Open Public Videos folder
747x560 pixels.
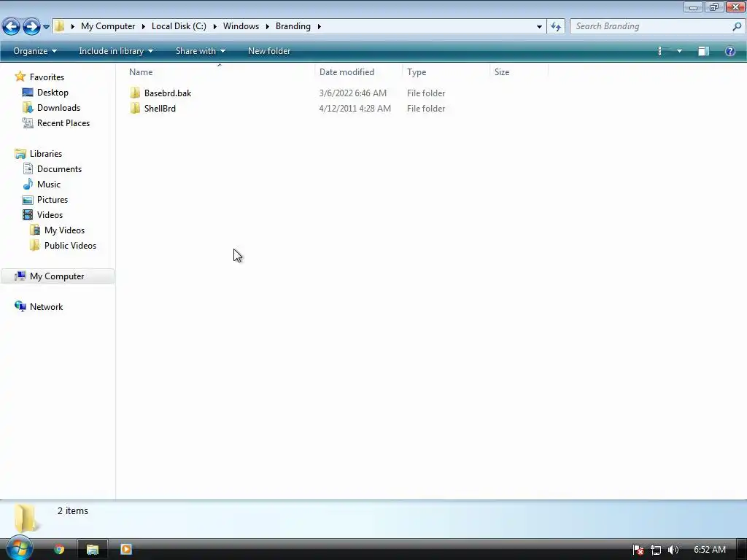tap(70, 245)
